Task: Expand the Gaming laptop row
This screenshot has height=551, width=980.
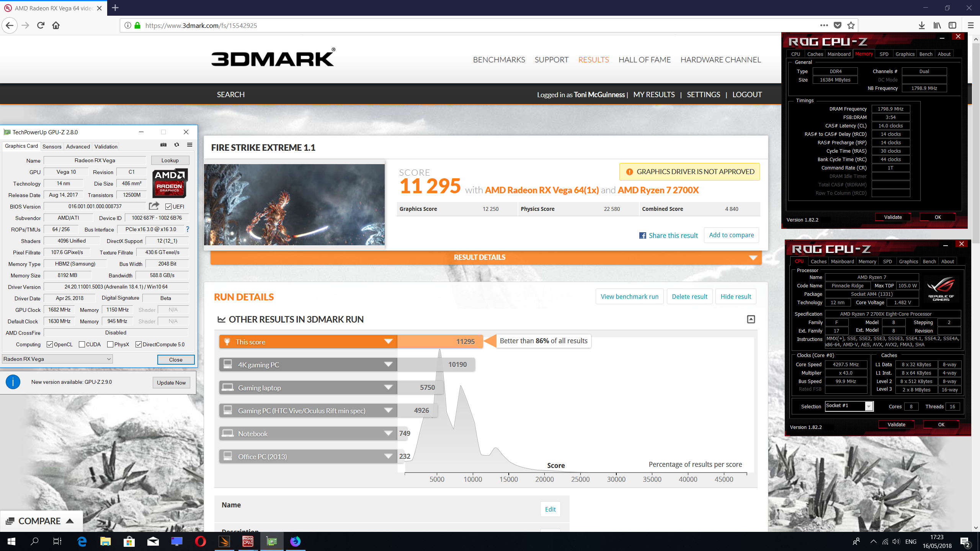Action: [308, 388]
